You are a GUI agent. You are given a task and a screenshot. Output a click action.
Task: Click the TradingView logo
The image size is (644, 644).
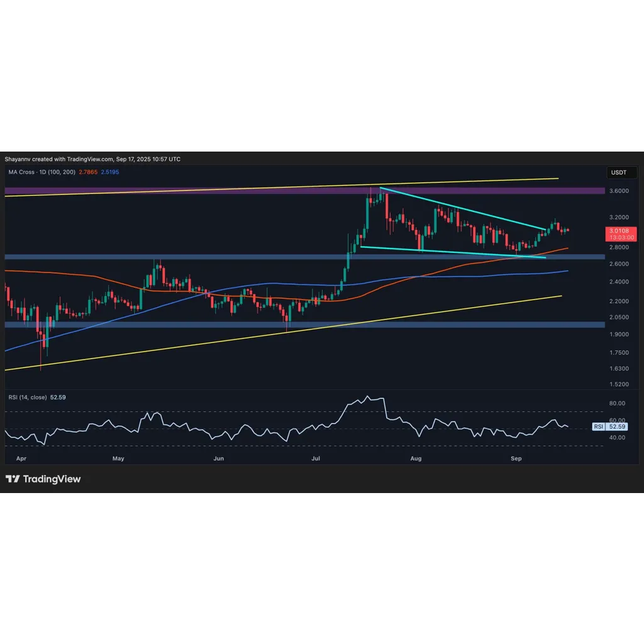(x=43, y=479)
